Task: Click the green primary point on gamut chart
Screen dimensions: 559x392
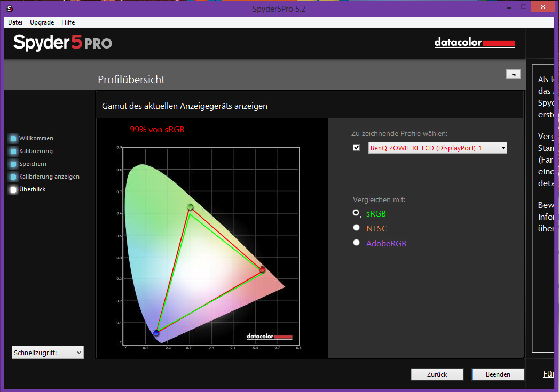Action: coord(190,207)
